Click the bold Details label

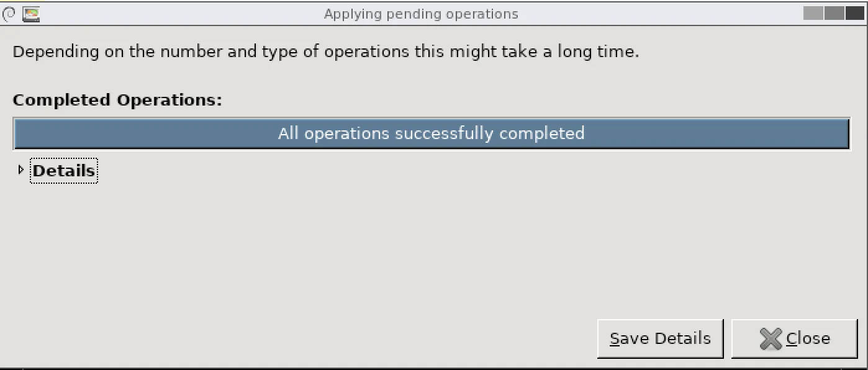[63, 171]
